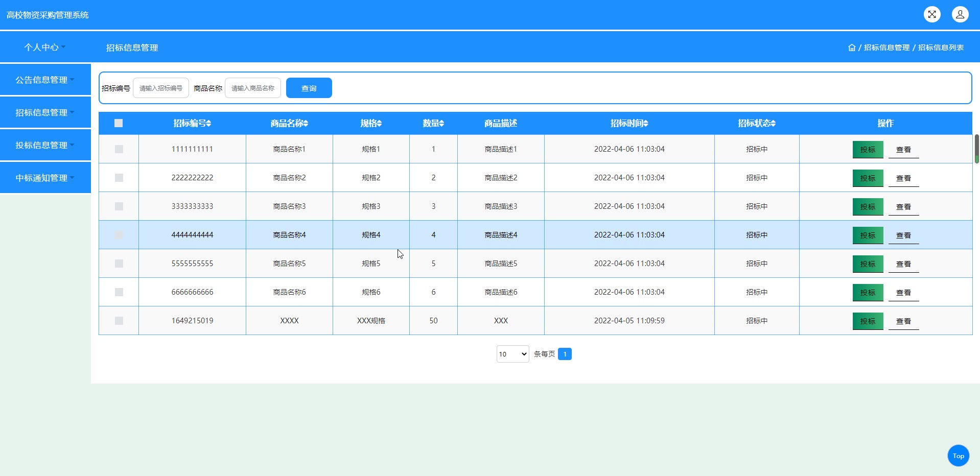This screenshot has width=980, height=476.
Task: Click 投标 button for row 5555555555
Action: click(x=868, y=264)
